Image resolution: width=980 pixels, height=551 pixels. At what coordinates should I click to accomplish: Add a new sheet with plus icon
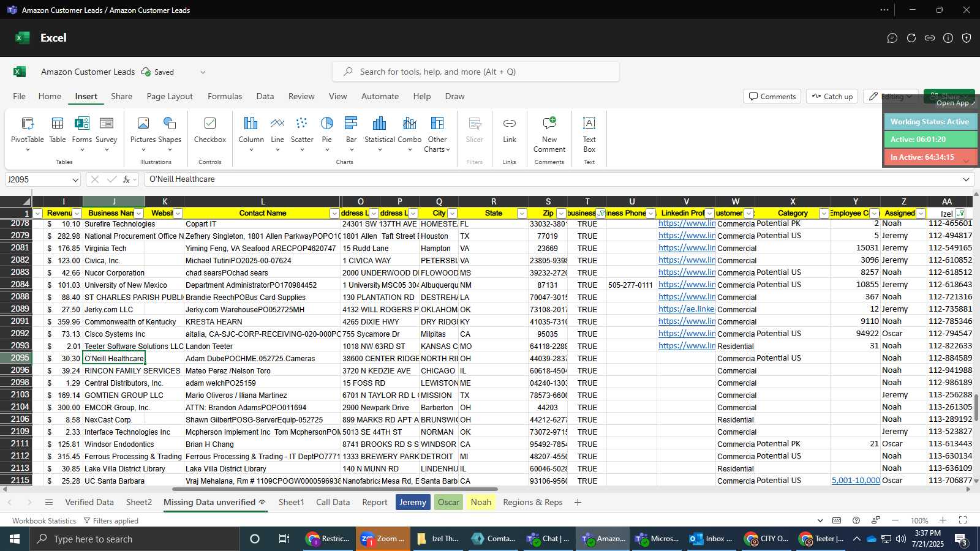(578, 502)
